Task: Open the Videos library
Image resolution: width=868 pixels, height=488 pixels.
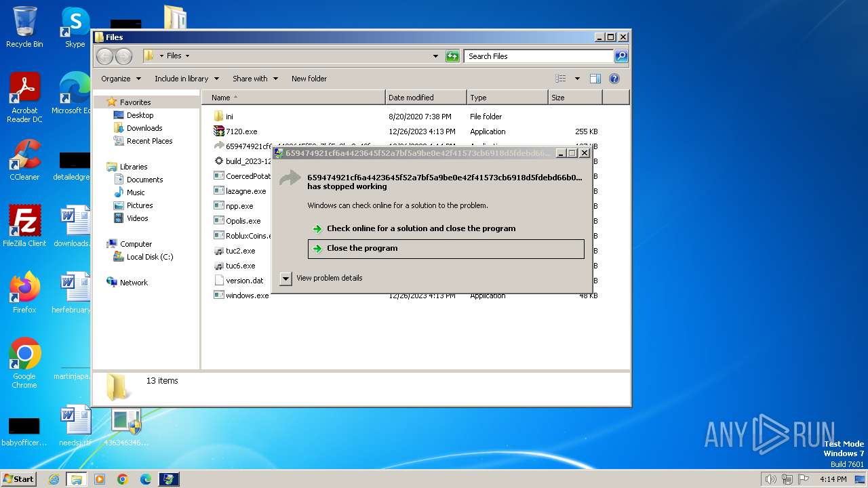Action: tap(137, 218)
